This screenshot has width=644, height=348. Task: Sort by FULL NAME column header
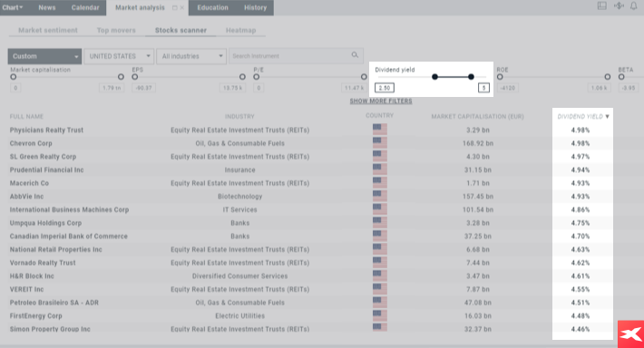pos(26,117)
